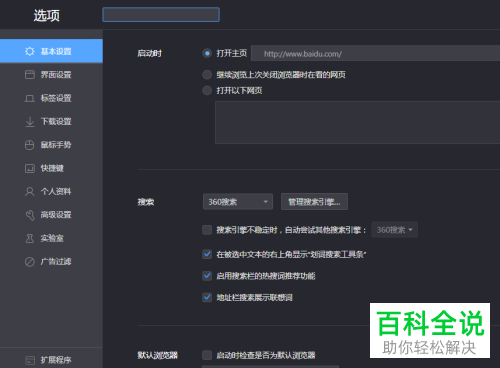
Task: Click the 界面设置 window icon
Action: click(30, 75)
